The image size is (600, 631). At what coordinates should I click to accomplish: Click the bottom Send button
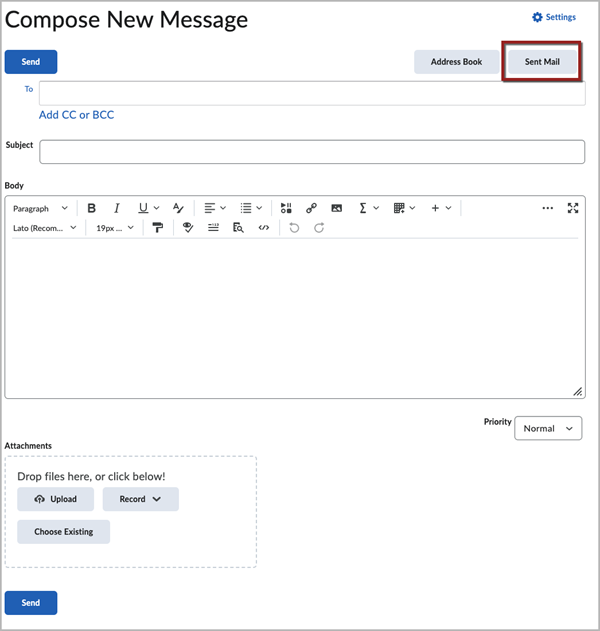pos(31,603)
